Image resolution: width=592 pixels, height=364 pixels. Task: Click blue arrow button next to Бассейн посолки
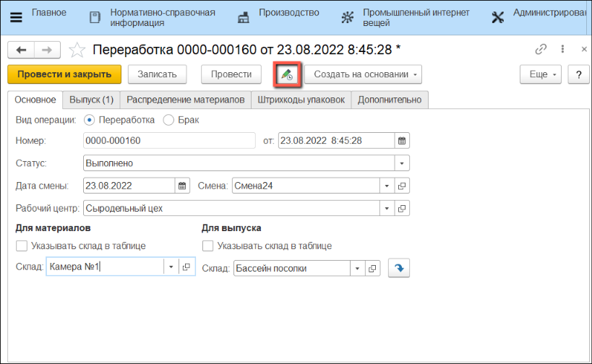pos(398,268)
